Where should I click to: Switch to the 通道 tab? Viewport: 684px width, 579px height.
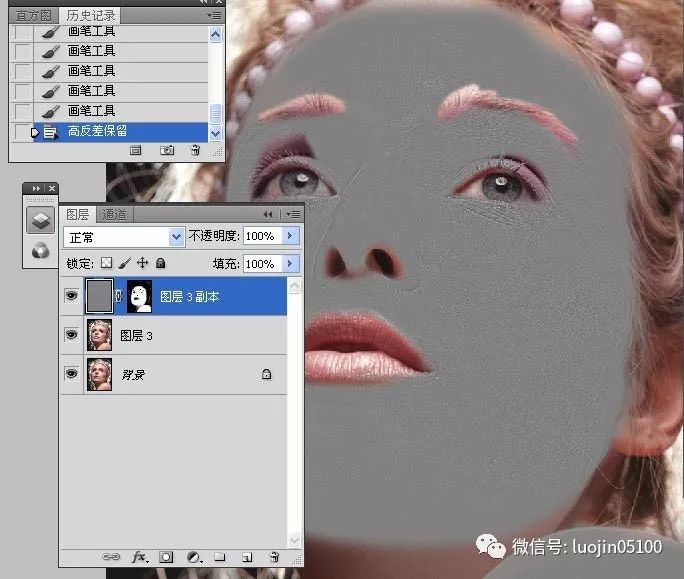pos(114,215)
